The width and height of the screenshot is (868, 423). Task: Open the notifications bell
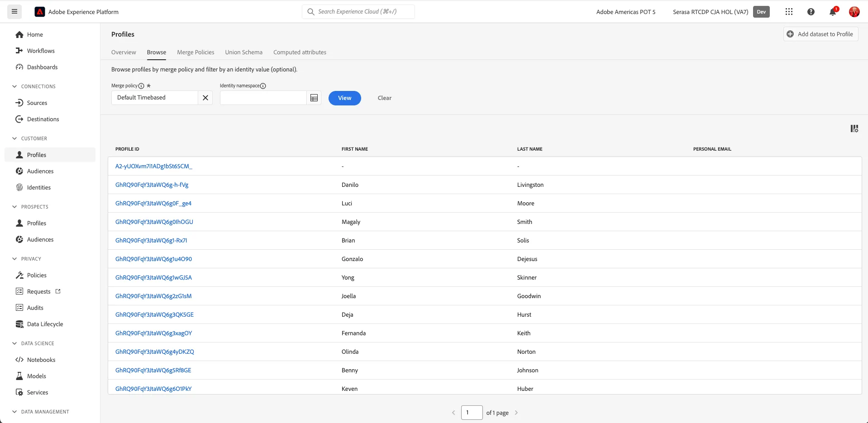[x=833, y=12]
